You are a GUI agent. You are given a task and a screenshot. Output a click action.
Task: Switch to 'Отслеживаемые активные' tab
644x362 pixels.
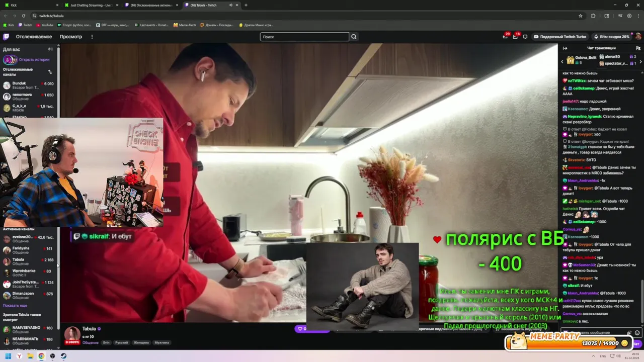pos(151,5)
